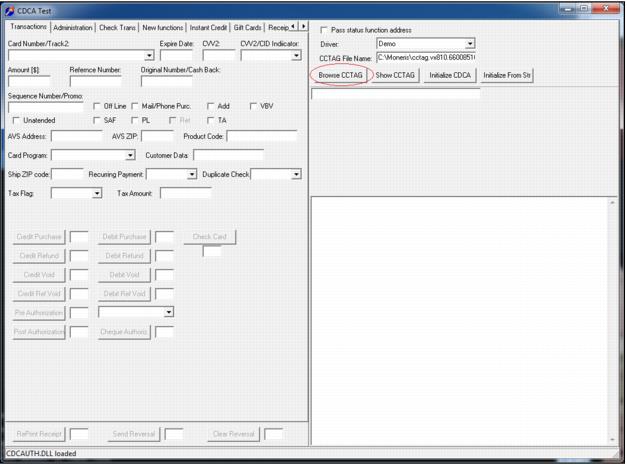
Task: Open the Tax Flag dropdown
Action: coord(97,193)
